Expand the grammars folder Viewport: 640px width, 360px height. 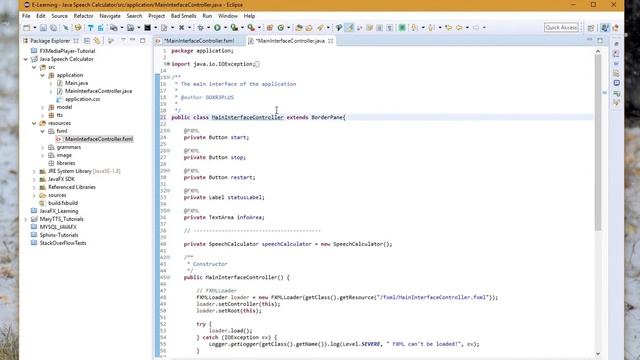42,147
